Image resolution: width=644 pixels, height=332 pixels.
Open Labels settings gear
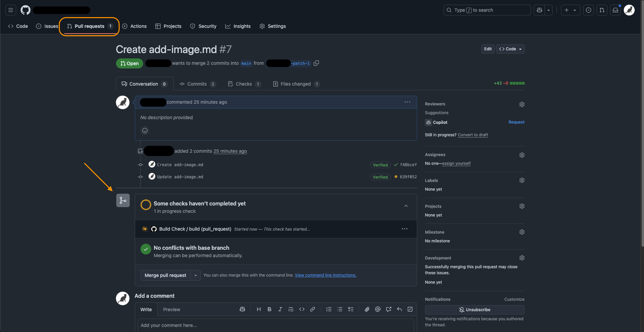click(x=522, y=181)
